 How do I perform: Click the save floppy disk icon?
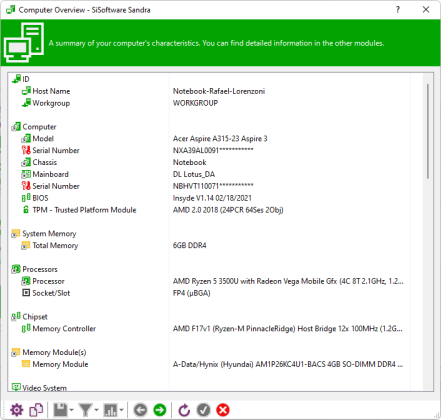point(60,410)
